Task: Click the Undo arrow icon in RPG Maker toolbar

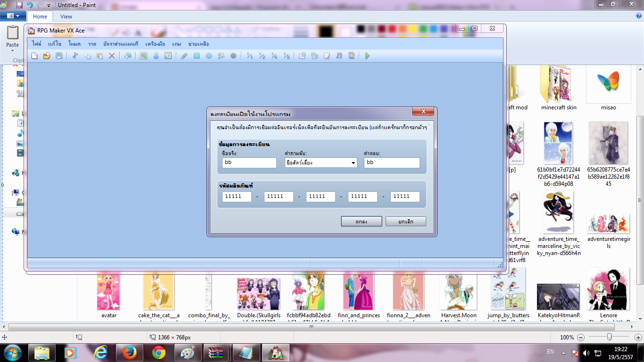Action: pos(128,56)
